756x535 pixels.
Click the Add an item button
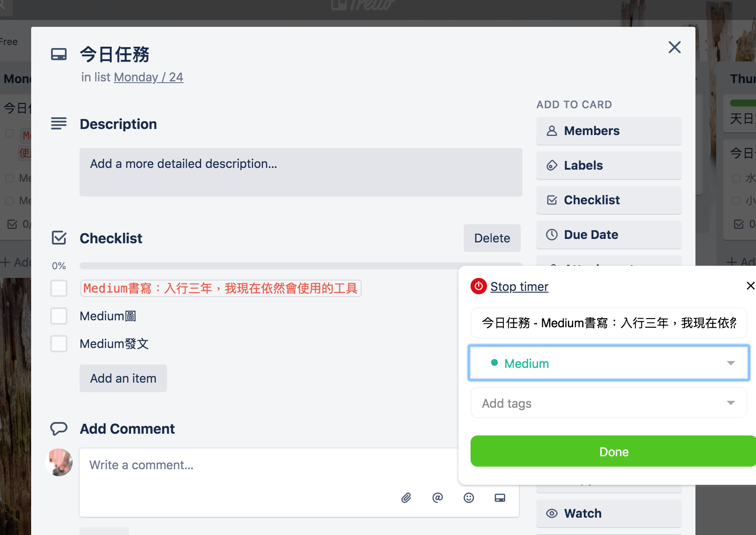click(123, 378)
